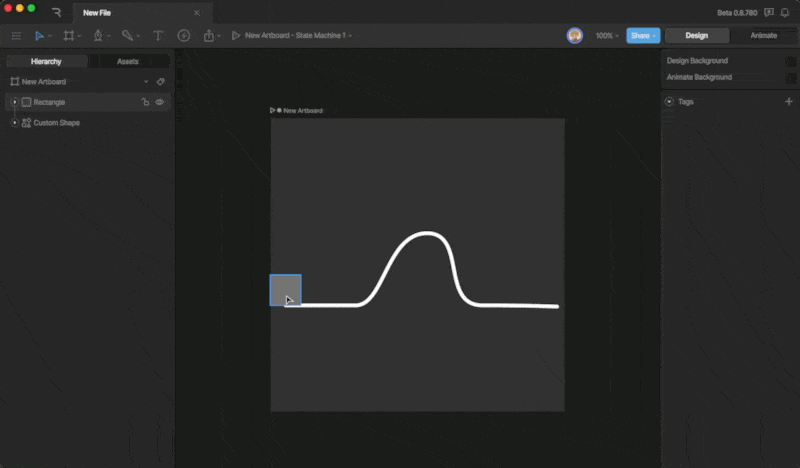Expand the Custom Shape tree item
Viewport: 800px width, 468px height.
pyautogui.click(x=14, y=123)
